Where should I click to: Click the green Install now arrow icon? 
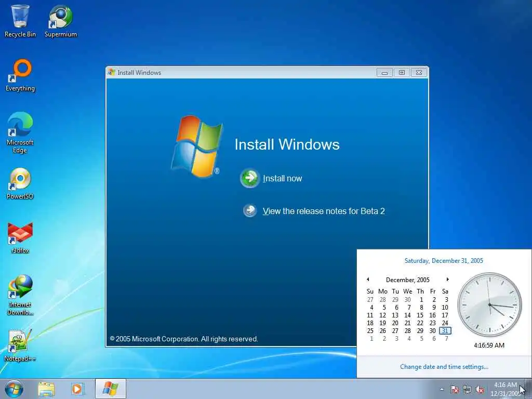pos(250,178)
